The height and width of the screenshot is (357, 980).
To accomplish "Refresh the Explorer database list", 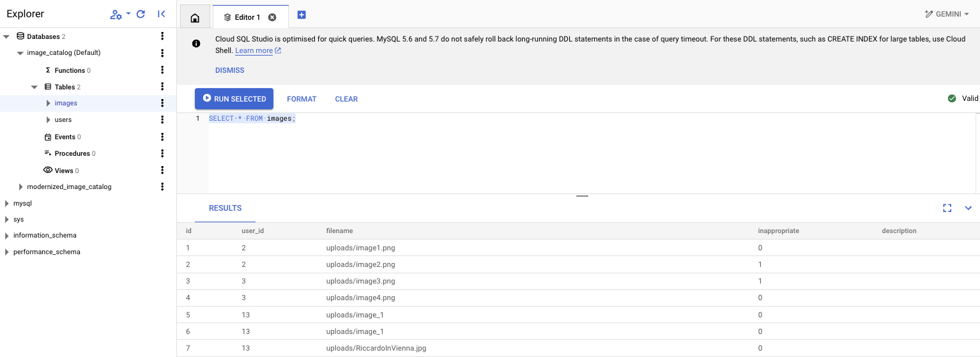I will tap(141, 14).
